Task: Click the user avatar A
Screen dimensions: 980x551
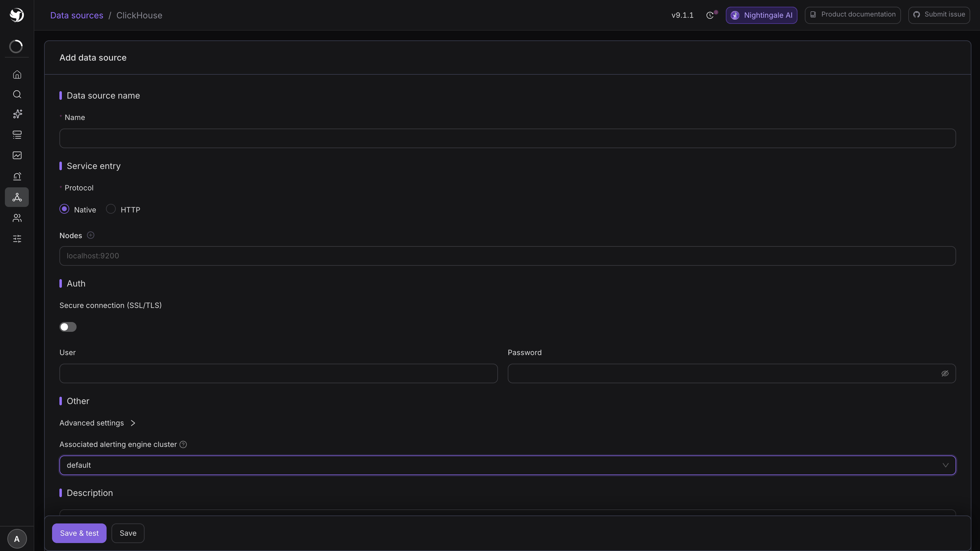Action: click(x=17, y=539)
